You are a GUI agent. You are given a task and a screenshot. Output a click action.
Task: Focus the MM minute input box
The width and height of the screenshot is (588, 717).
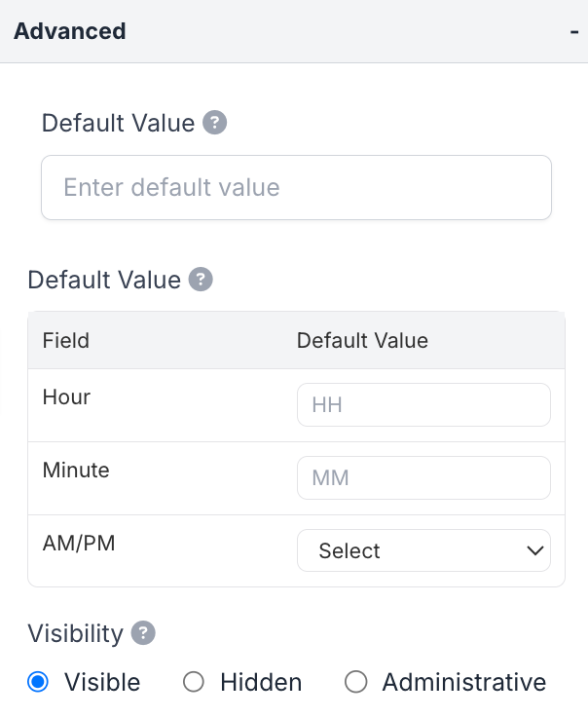point(423,478)
